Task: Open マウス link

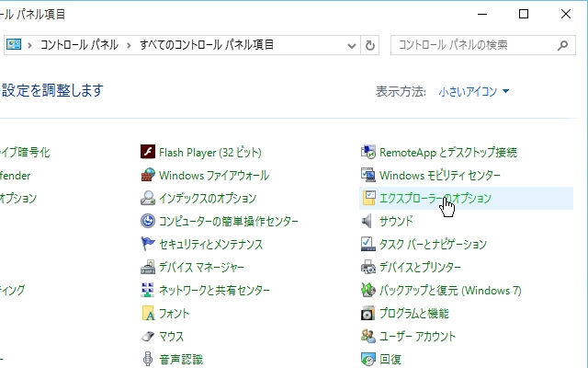Action: [172, 336]
